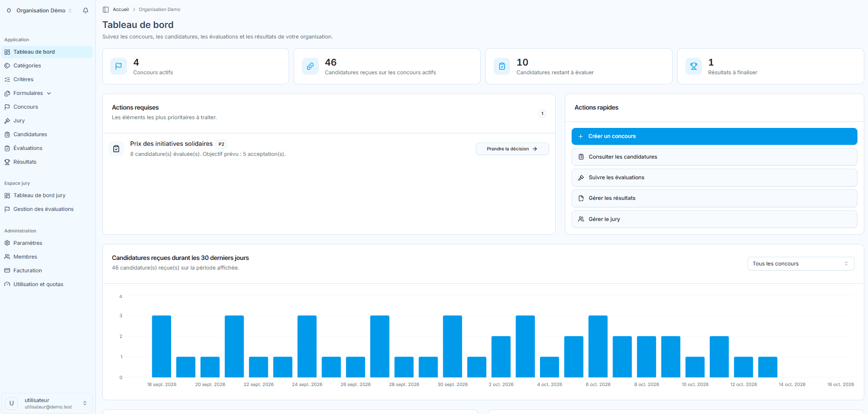
Task: Click Gérer le jury button
Action: pos(714,219)
